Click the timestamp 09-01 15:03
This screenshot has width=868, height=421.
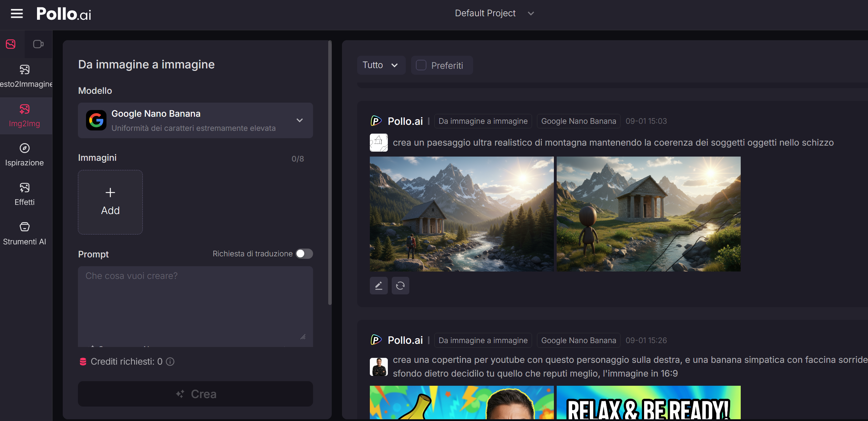coord(646,121)
